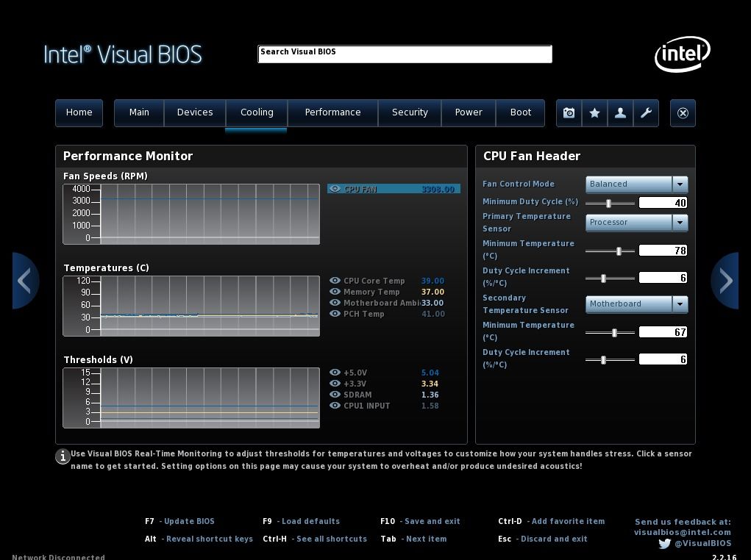751x560 pixels.
Task: Click the Search Visual BIOS field
Action: 405,54
